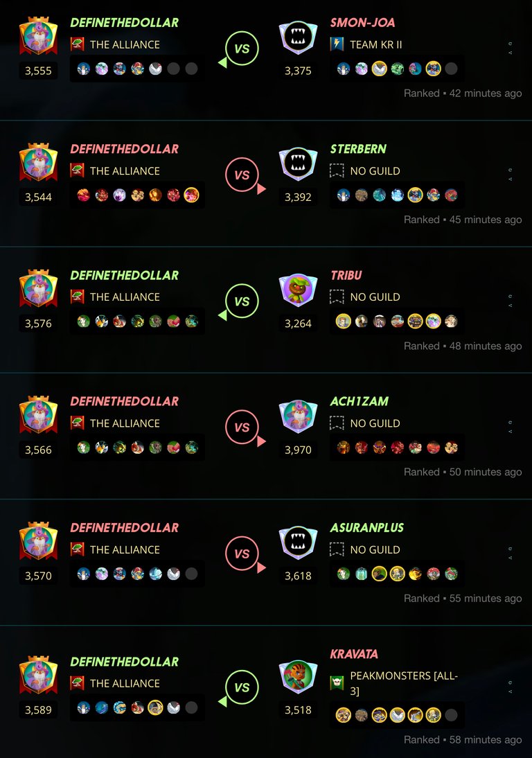Open the VS badge for the TRIBU battle
Screen dimensions: 532x758
tap(242, 301)
